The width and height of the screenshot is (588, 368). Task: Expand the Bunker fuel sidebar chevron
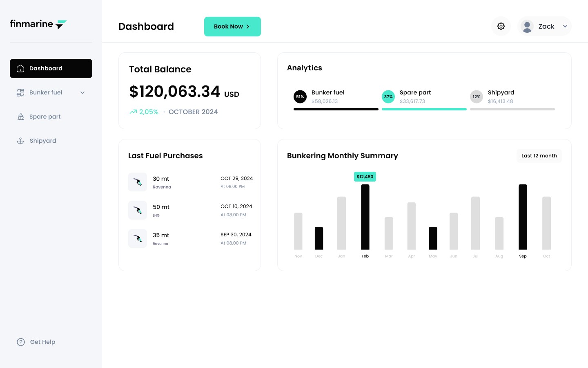[x=82, y=92]
